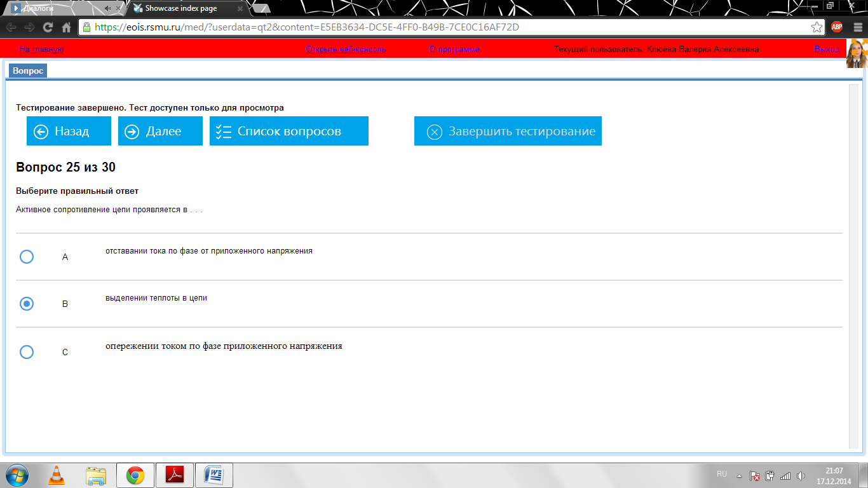Screen dimensions: 868x488
Task: Click the browser forward arrow
Action: pos(29,27)
